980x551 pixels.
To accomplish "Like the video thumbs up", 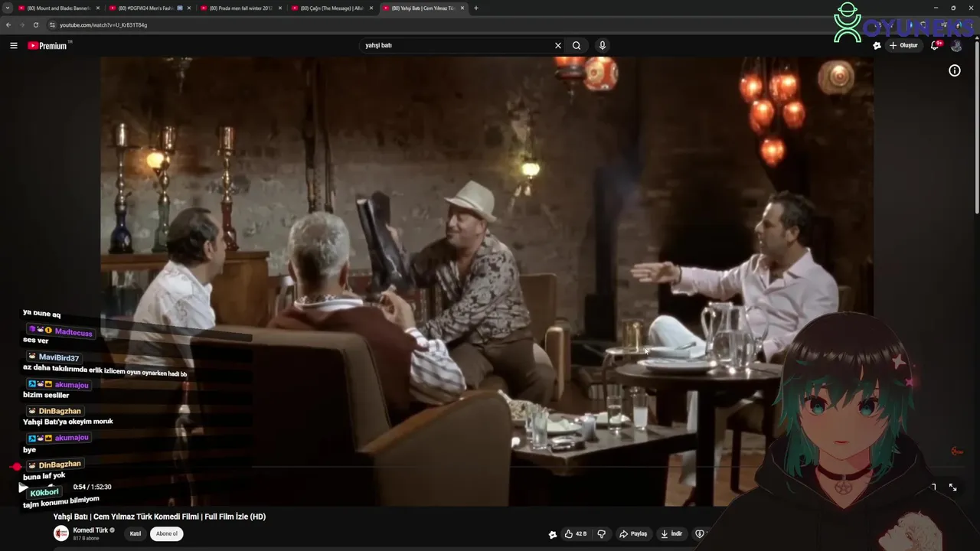I will click(575, 533).
